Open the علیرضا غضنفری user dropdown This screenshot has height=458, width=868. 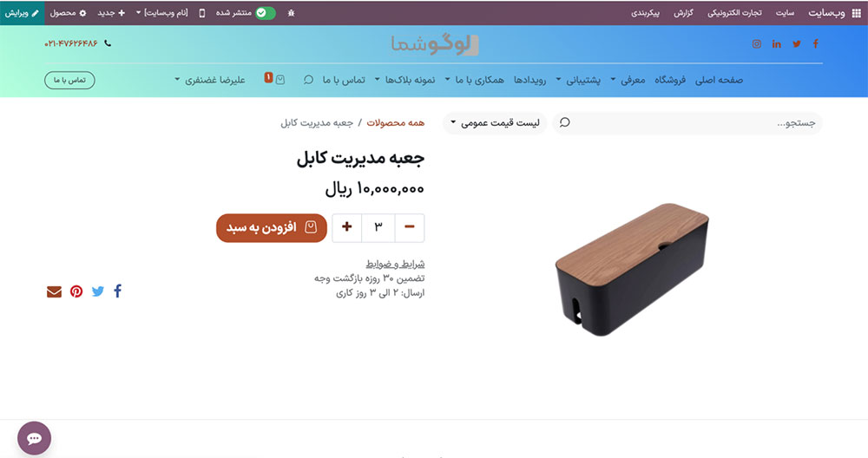click(210, 80)
